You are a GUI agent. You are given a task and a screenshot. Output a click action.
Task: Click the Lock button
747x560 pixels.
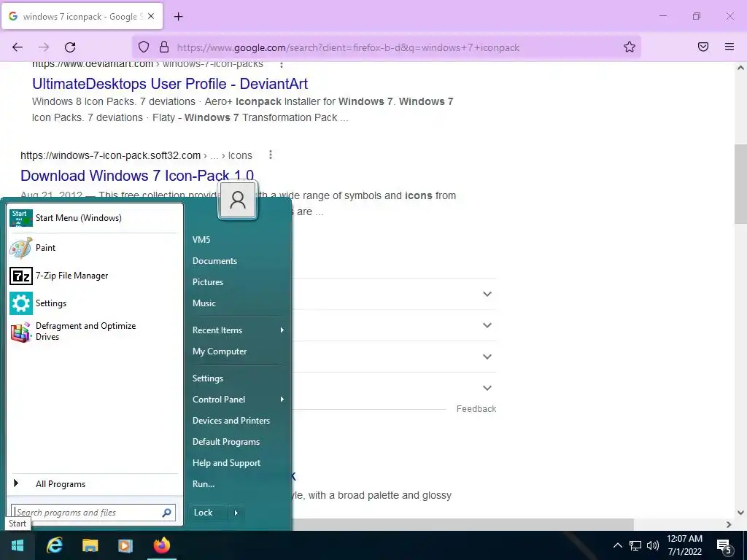tap(208, 513)
